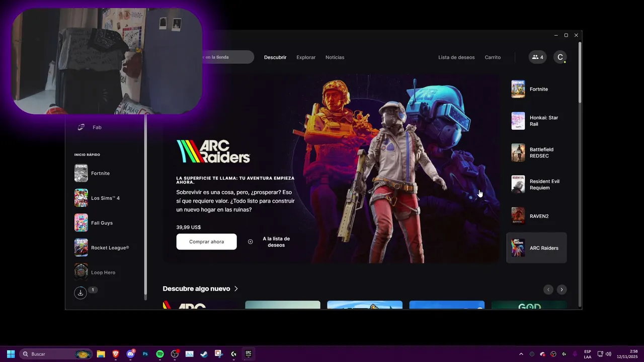This screenshot has width=644, height=362.
Task: Go to Noticias tab
Action: 335,57
